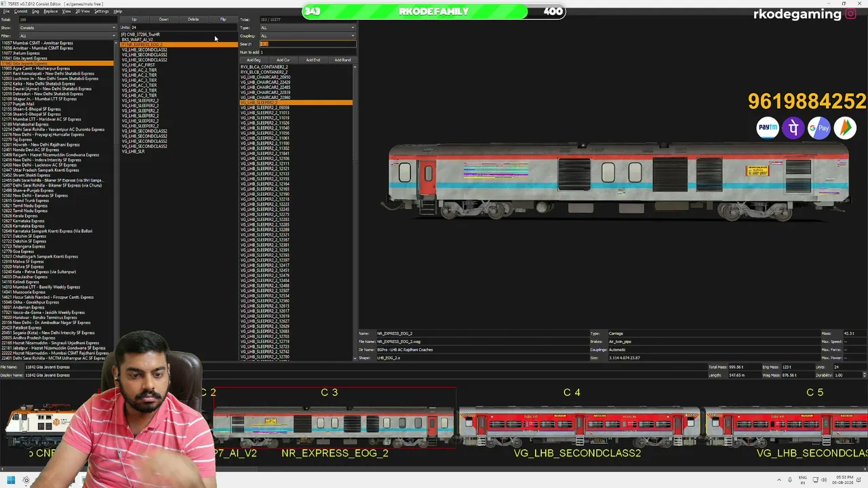The width and height of the screenshot is (868, 488).
Task: Expand the consist Filter dropdown
Action: tap(67, 36)
